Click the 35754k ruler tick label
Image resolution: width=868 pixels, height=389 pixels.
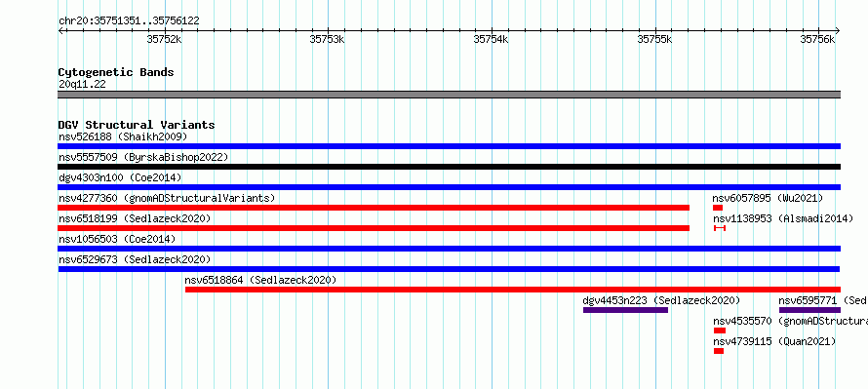click(x=491, y=39)
